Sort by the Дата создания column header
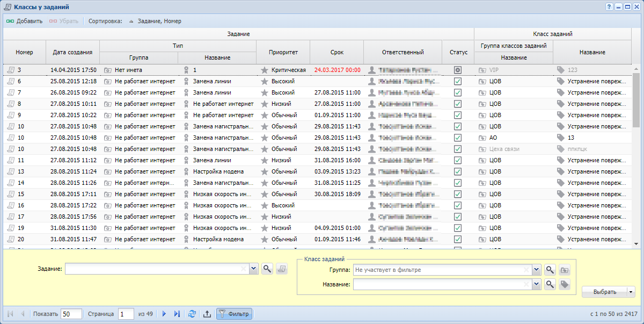Viewport: 644px width, 324px height. [x=73, y=52]
